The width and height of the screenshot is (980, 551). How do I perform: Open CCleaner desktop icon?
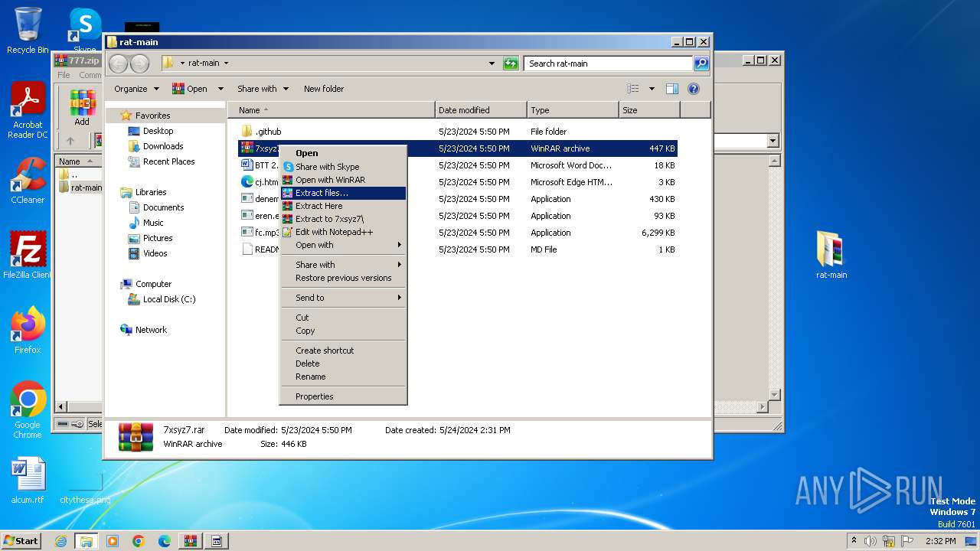(x=28, y=181)
